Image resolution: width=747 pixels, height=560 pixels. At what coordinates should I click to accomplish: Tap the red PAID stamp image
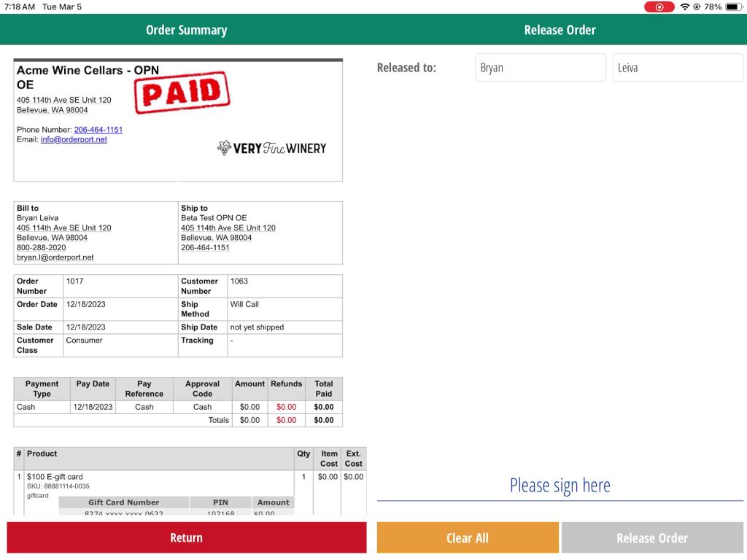point(182,93)
